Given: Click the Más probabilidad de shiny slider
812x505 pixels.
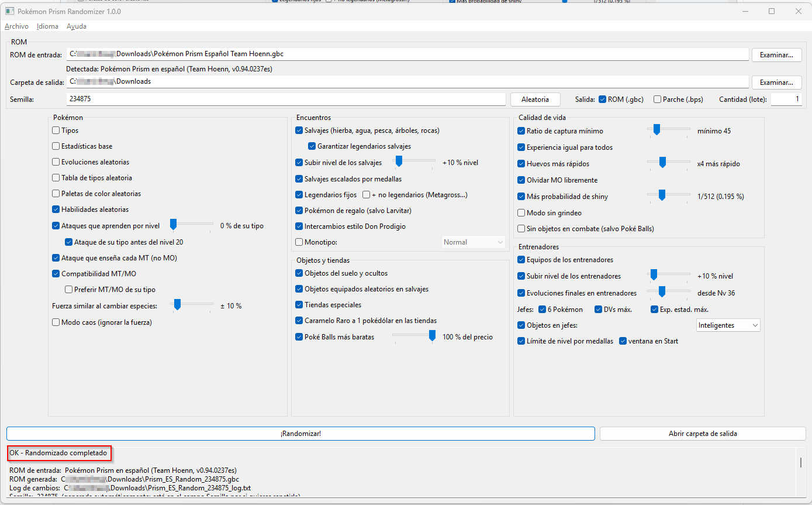Looking at the screenshot, I should point(669,196).
